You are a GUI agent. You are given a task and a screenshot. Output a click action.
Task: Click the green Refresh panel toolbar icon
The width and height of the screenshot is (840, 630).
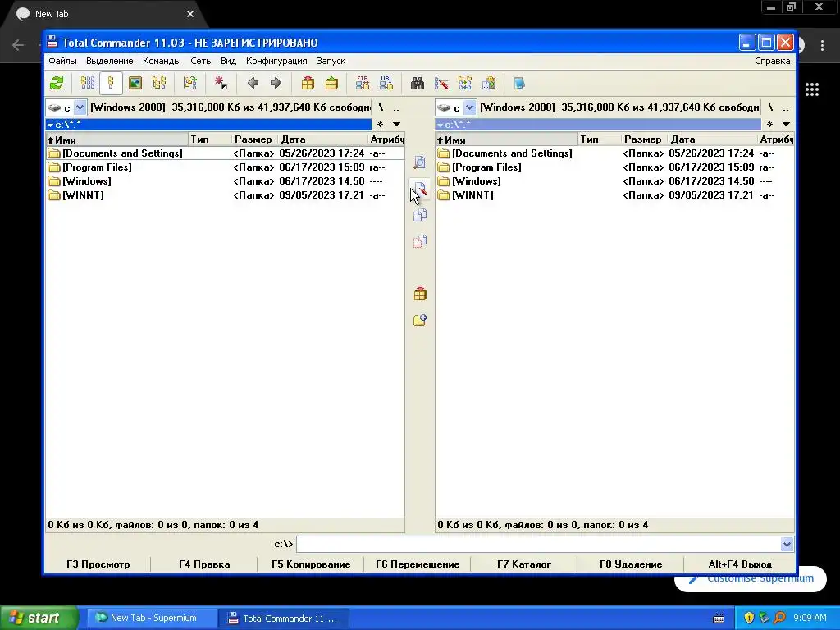click(x=57, y=83)
